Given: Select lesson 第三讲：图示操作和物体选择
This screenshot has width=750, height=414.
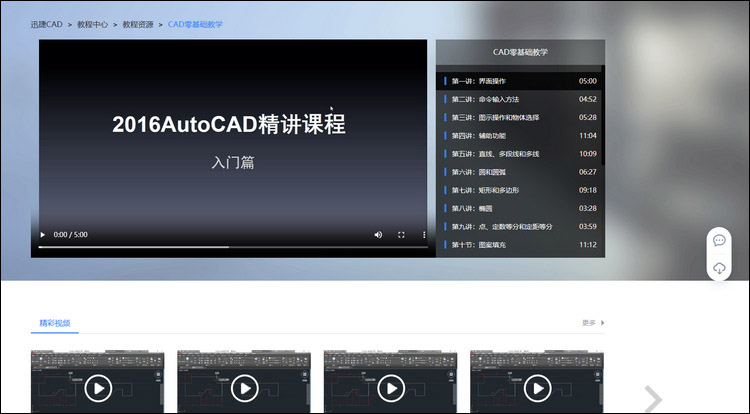Looking at the screenshot, I should click(520, 117).
